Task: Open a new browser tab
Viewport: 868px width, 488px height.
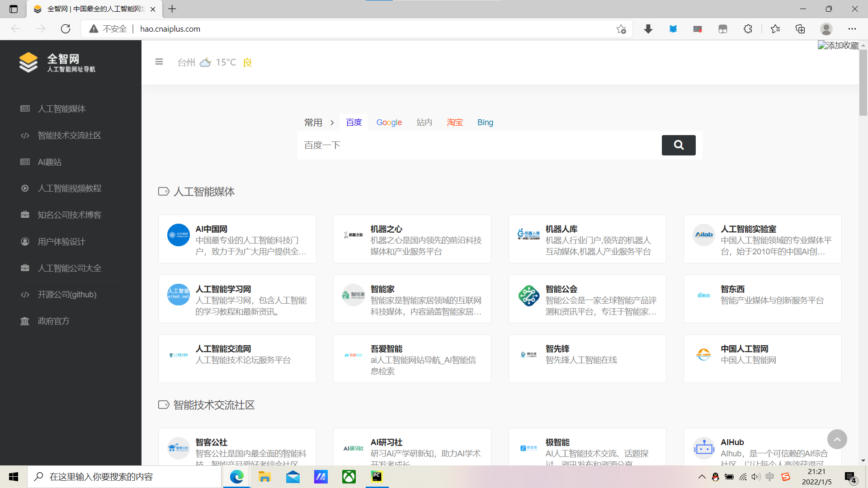Action: 172,9
